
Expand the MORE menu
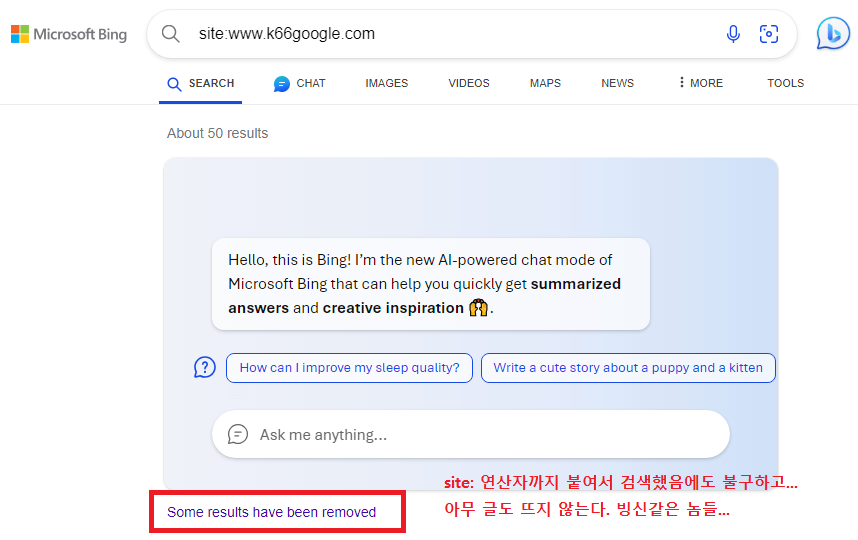coord(700,83)
